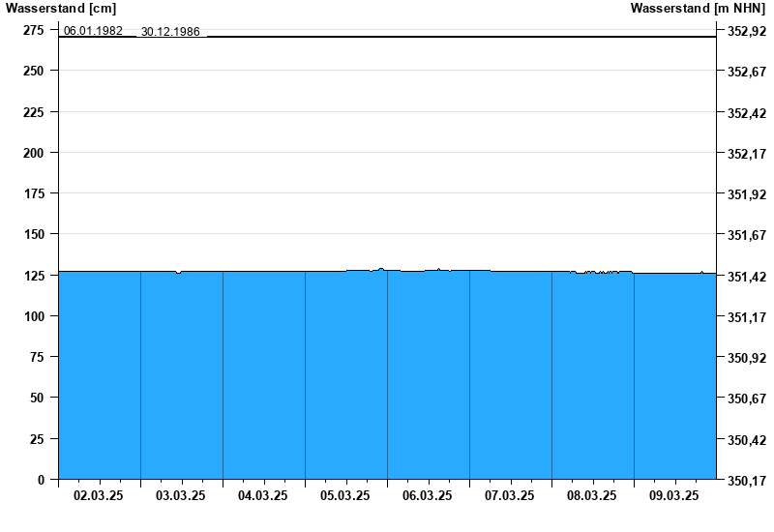Pick the 06.03.25 date label
774x532 pixels.
click(428, 495)
